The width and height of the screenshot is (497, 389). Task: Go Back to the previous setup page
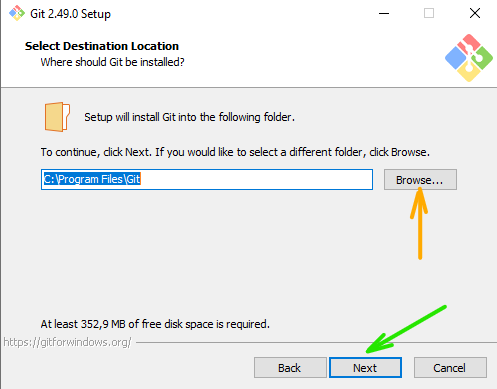[x=290, y=368]
